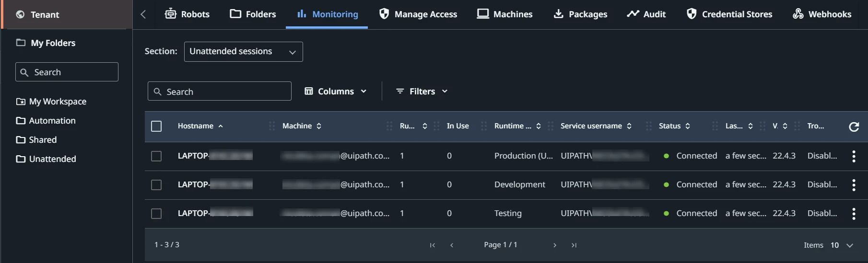Click the My Folders folder icon
This screenshot has height=263, width=868.
pyautogui.click(x=21, y=42)
